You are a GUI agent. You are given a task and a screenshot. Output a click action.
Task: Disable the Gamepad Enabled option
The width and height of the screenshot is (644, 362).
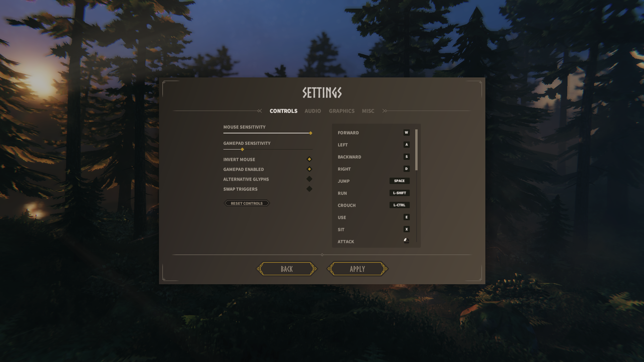pos(309,169)
